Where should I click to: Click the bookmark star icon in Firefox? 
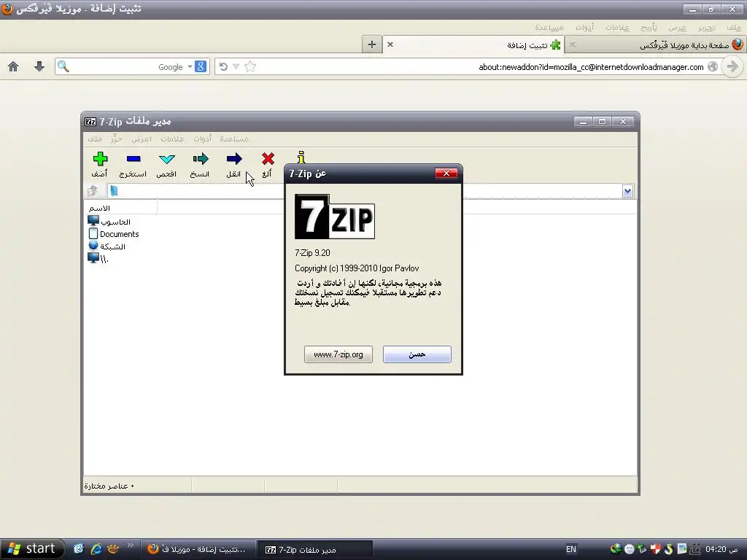[x=250, y=66]
